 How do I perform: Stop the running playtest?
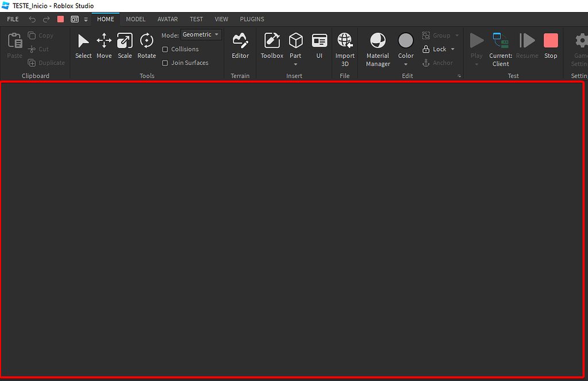click(551, 46)
